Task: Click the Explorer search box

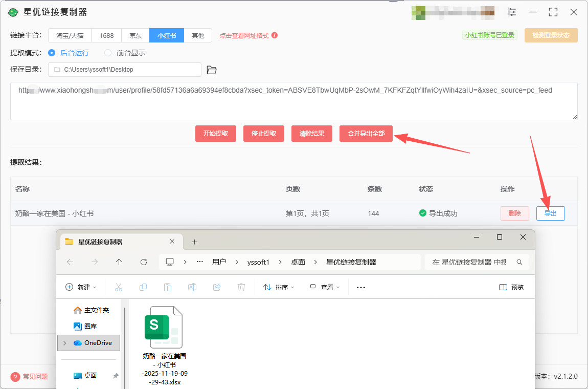Action: (x=477, y=262)
